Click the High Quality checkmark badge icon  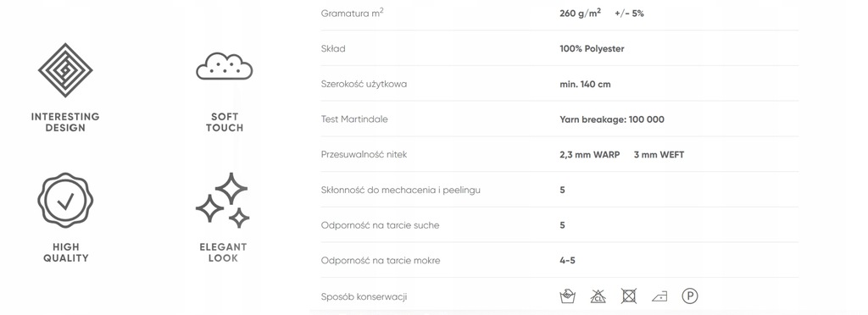pos(65,200)
